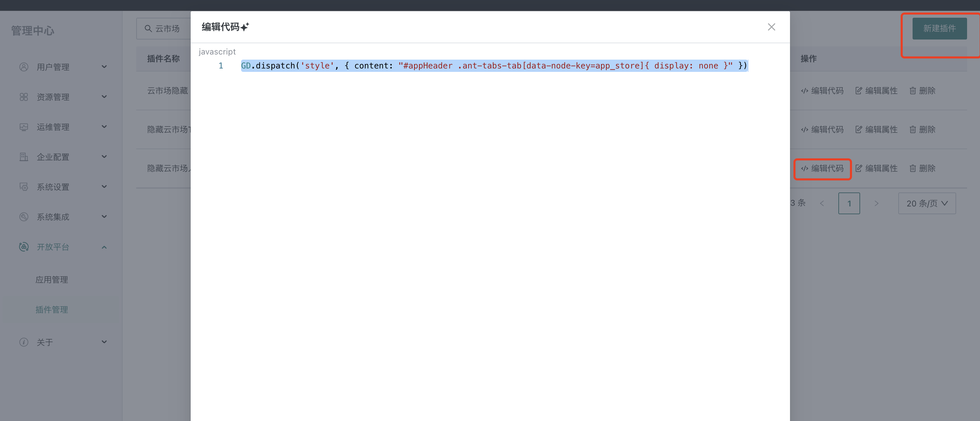Click the 用户管理 user icon in sidebar
Screen dimensions: 980x421
23,67
